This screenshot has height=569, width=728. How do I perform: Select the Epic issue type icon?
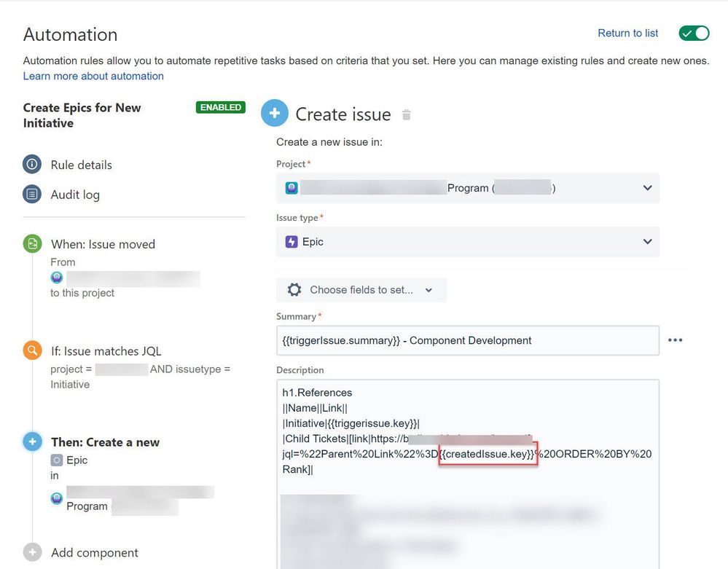pos(290,243)
